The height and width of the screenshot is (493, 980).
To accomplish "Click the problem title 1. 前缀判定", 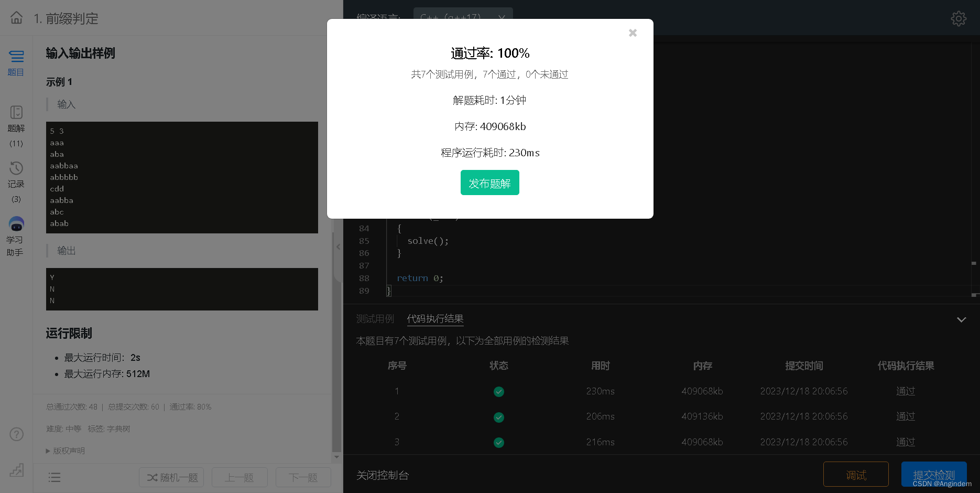I will [x=66, y=18].
